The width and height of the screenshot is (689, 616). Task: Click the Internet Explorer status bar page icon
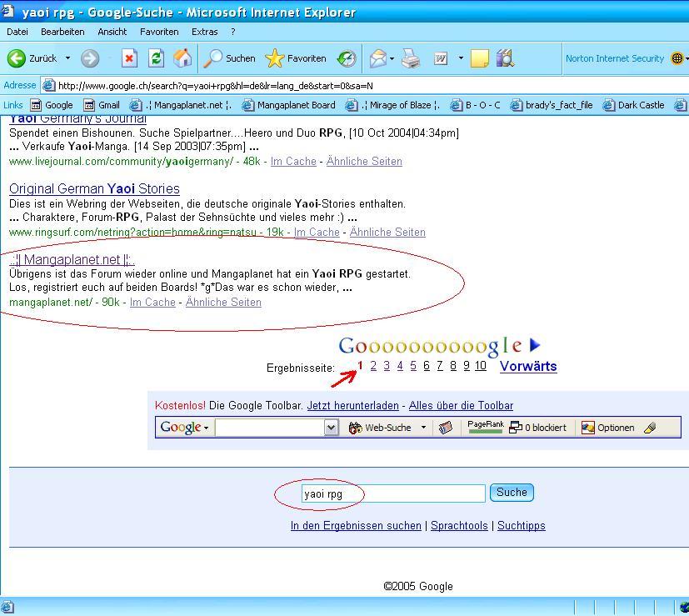7,607
